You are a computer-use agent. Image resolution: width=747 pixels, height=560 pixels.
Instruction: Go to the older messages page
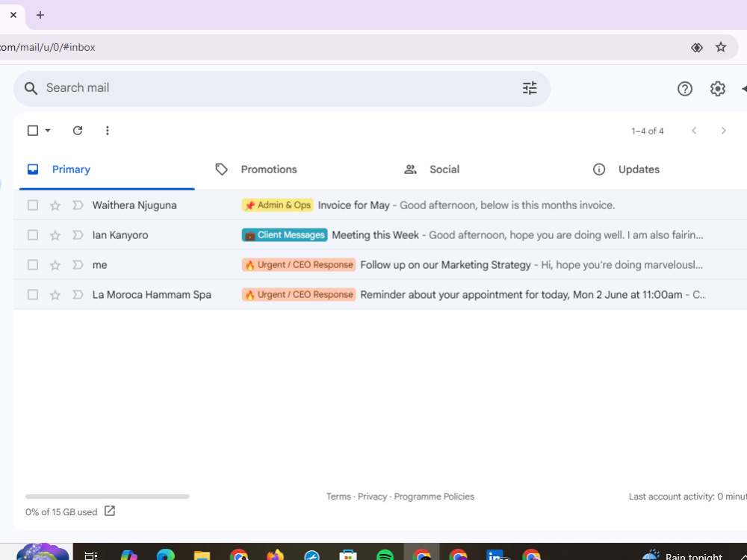point(723,131)
